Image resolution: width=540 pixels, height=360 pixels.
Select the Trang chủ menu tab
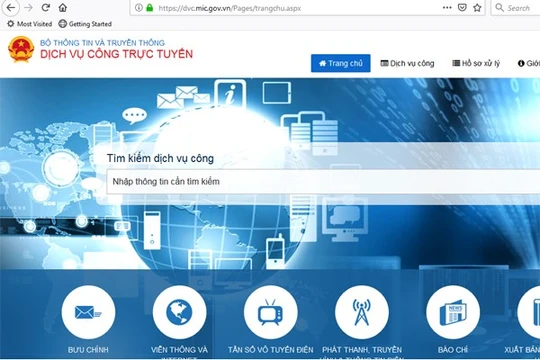pyautogui.click(x=341, y=63)
